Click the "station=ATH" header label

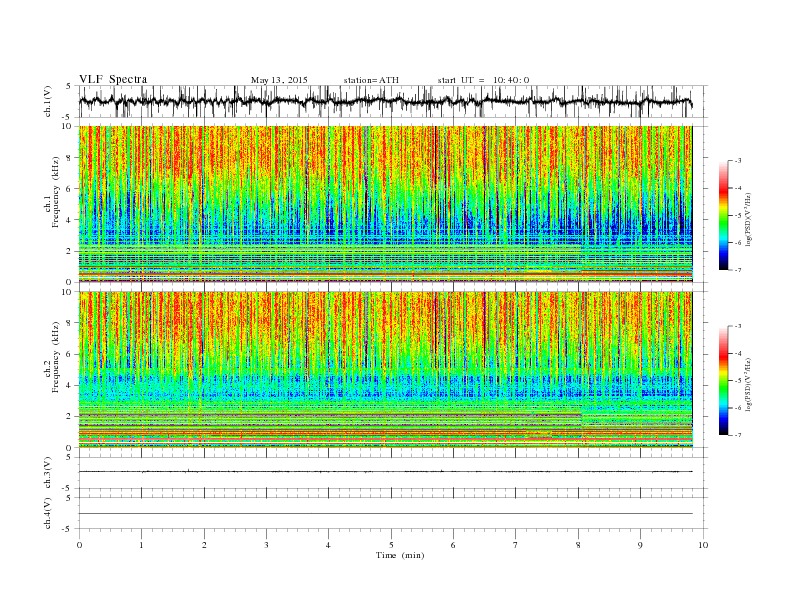coord(371,80)
